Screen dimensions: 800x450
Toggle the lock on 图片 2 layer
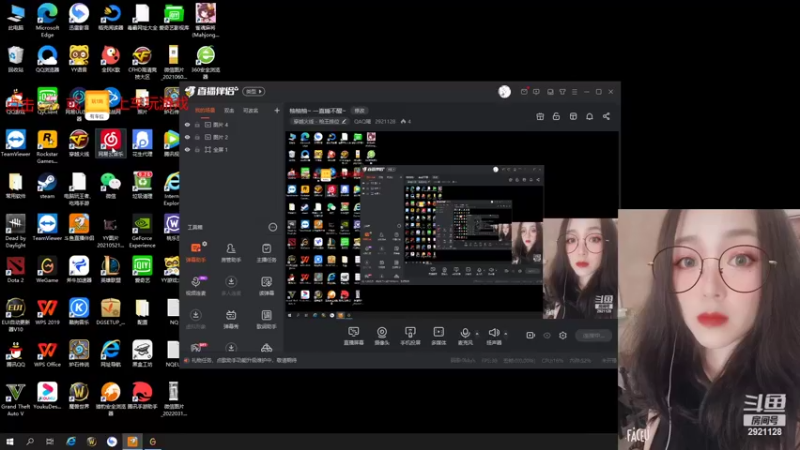pyautogui.click(x=197, y=137)
